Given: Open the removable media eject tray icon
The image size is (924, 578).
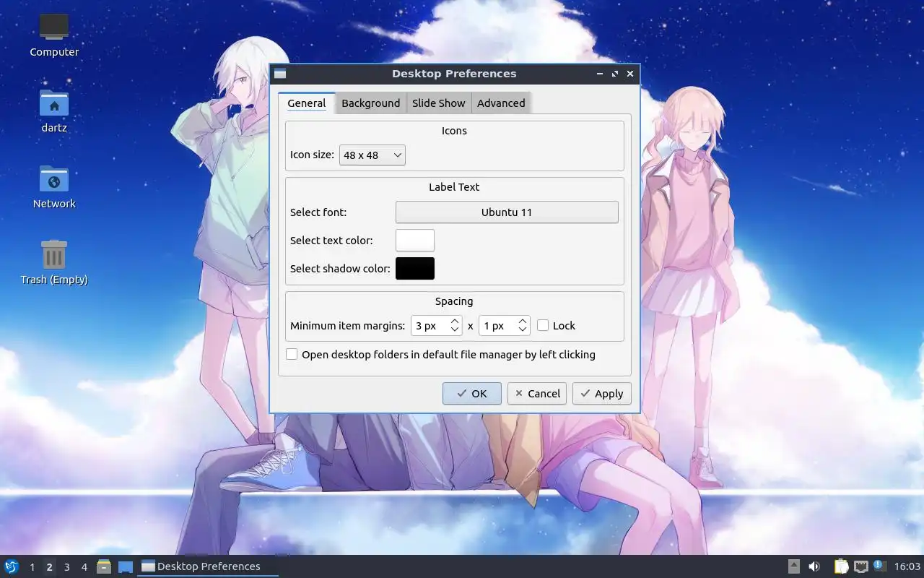Looking at the screenshot, I should click(x=794, y=566).
